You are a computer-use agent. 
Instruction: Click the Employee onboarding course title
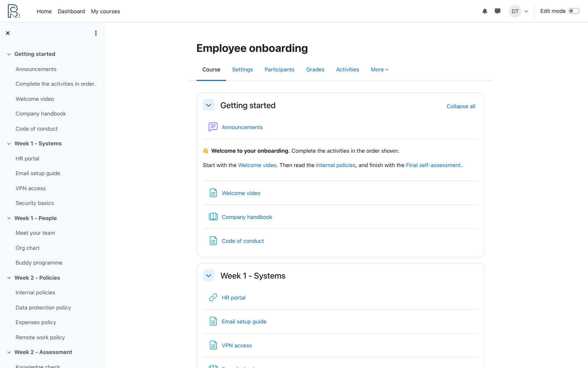[252, 48]
